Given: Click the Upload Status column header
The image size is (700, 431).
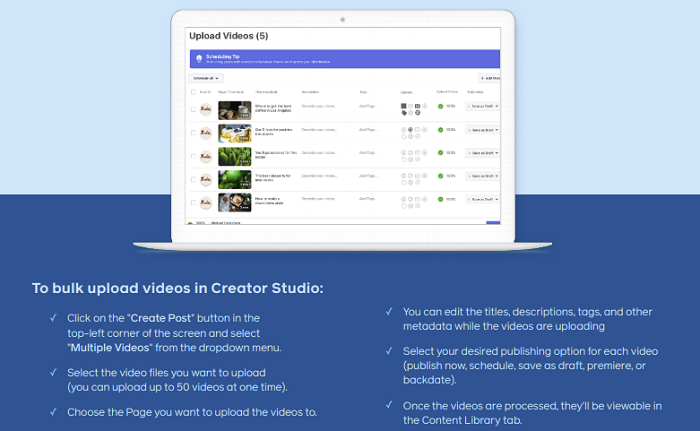Looking at the screenshot, I should (x=447, y=92).
